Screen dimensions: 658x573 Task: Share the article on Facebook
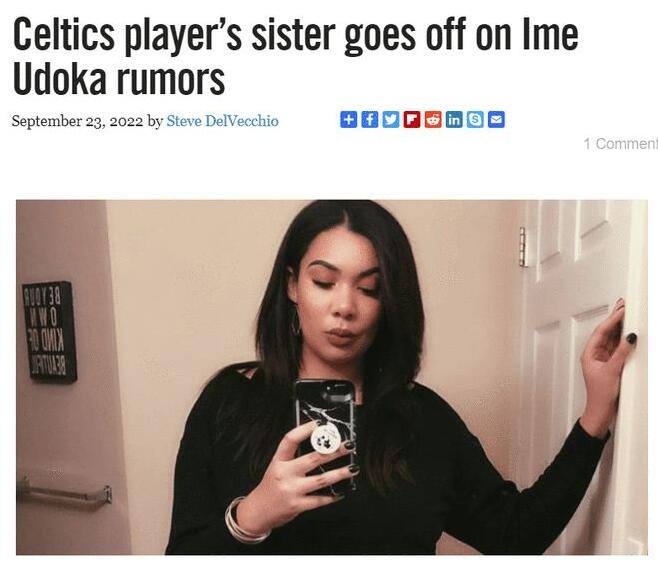[x=369, y=120]
